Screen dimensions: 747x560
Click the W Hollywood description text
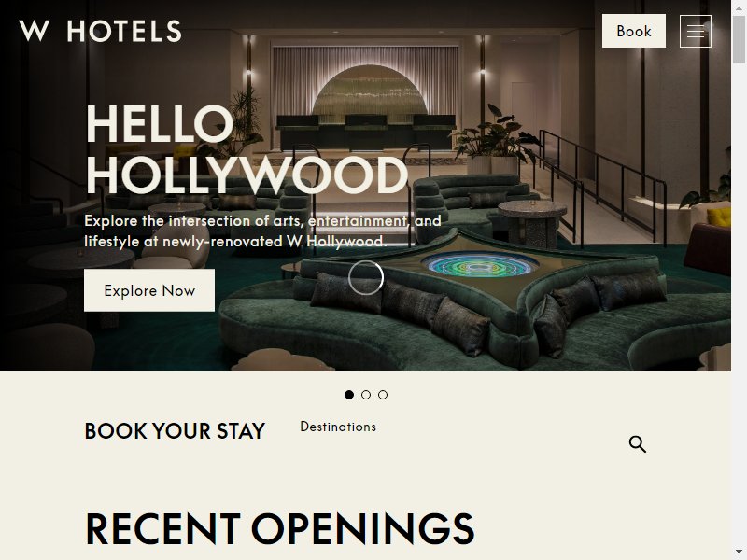coord(262,231)
